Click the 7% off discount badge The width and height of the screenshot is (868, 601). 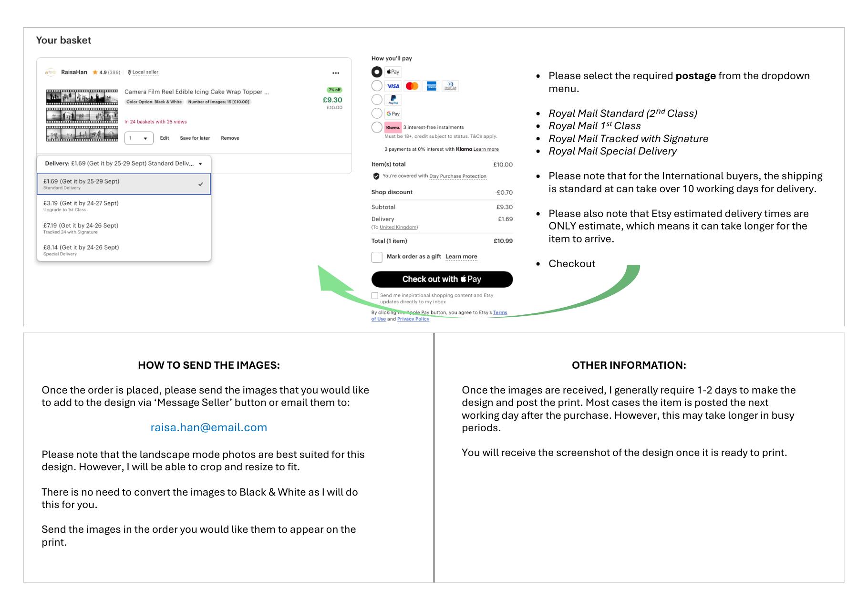click(x=335, y=90)
